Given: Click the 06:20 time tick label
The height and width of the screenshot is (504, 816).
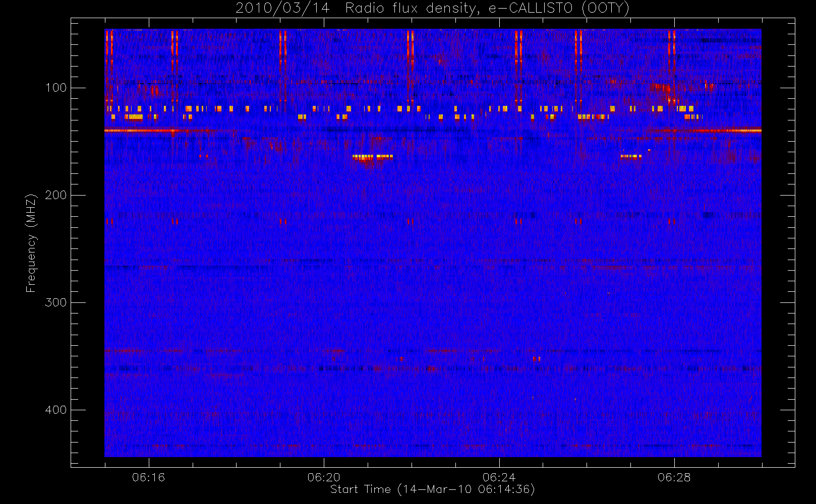Looking at the screenshot, I should pyautogui.click(x=324, y=477).
